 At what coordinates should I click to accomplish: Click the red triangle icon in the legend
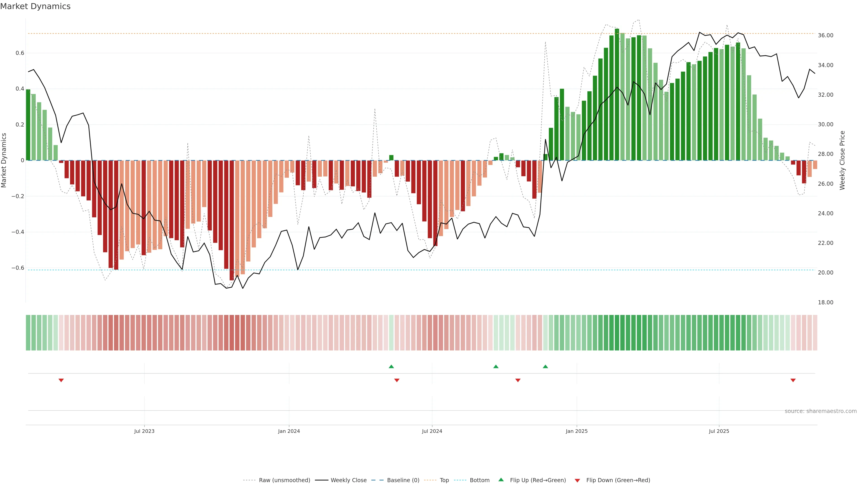pyautogui.click(x=577, y=481)
